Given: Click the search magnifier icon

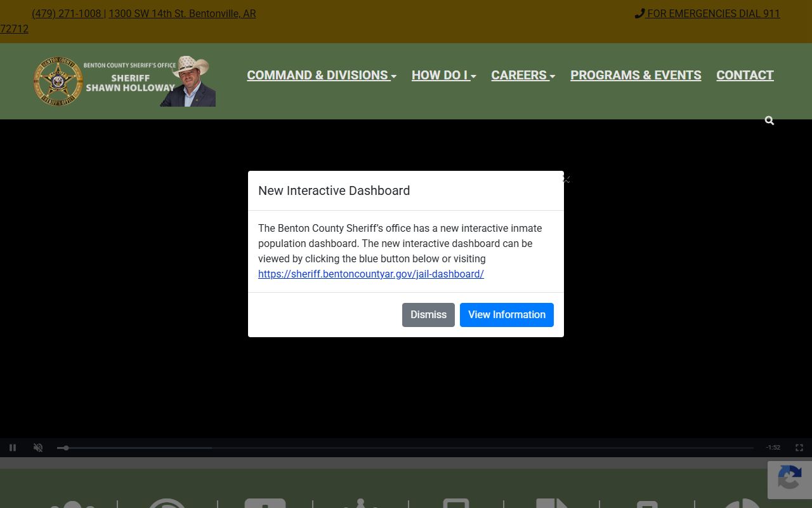Looking at the screenshot, I should coord(769,121).
